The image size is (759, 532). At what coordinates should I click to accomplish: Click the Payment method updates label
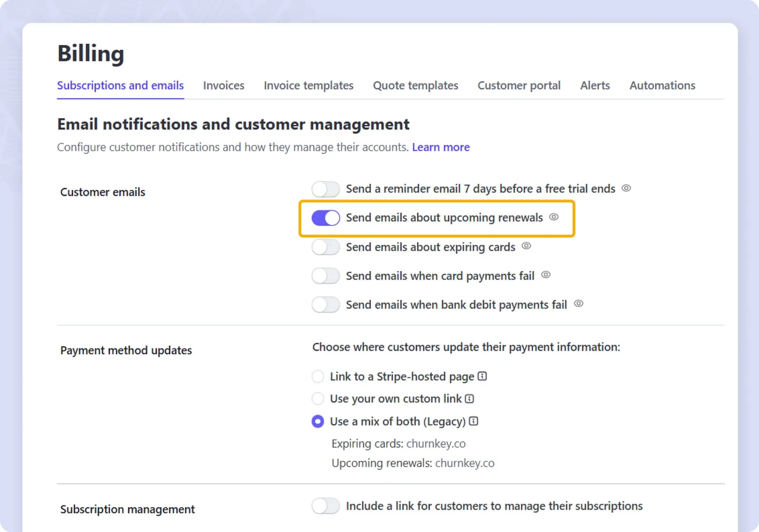[126, 350]
